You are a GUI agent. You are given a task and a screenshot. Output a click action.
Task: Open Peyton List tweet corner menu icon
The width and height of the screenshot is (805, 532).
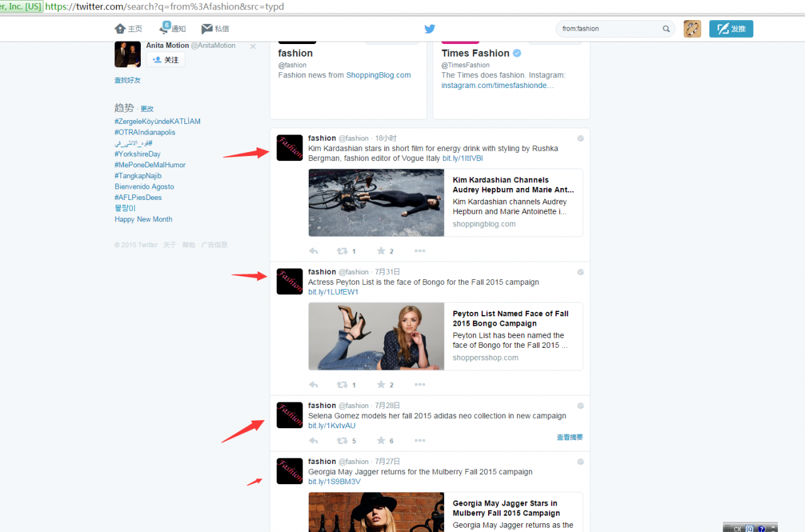tap(580, 272)
